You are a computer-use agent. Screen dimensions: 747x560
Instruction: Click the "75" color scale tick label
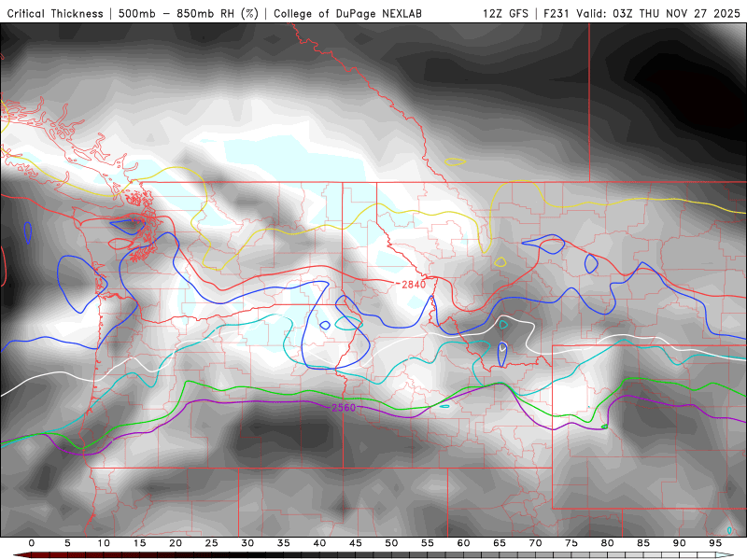[571, 543]
